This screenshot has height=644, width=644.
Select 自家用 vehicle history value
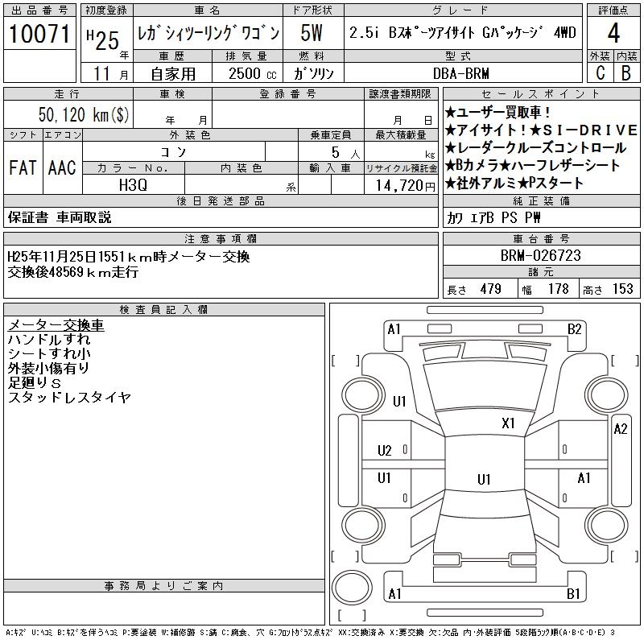[173, 74]
